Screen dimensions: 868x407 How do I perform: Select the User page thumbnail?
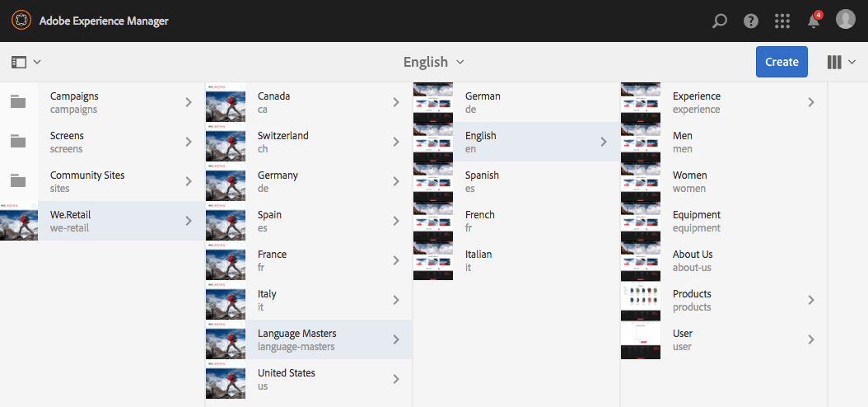coord(641,339)
